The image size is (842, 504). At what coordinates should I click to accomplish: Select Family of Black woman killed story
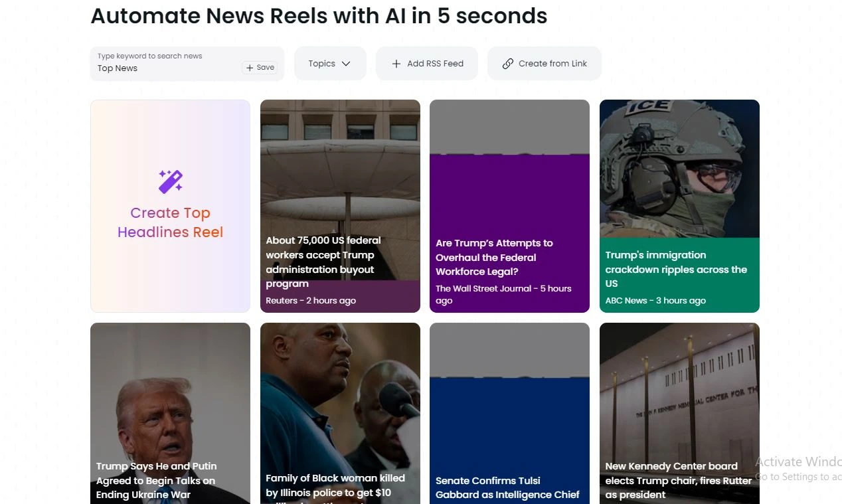coord(340,413)
